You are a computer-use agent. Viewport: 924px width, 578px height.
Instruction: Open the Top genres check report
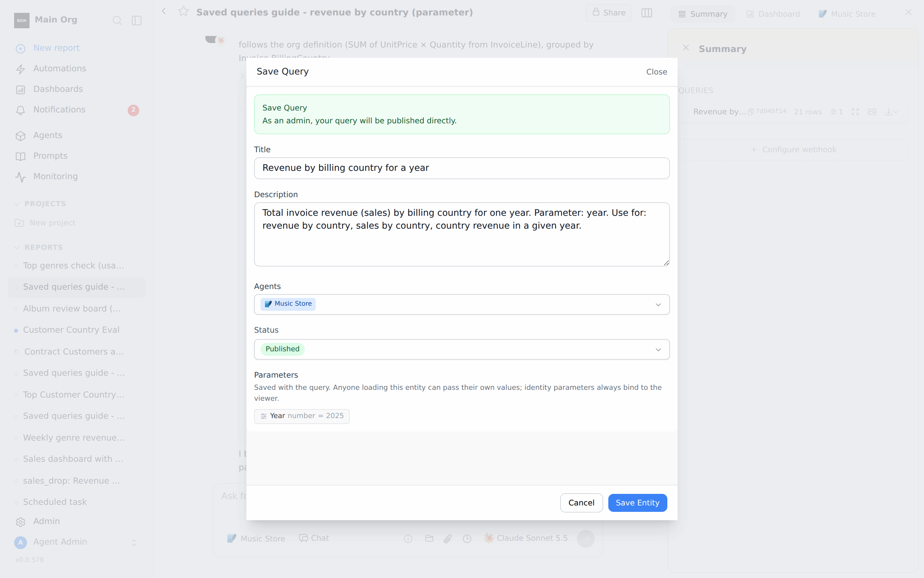73,266
